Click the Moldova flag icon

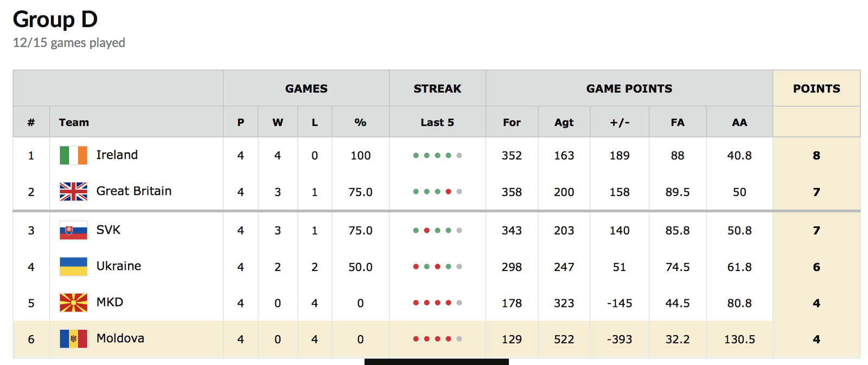coord(73,339)
